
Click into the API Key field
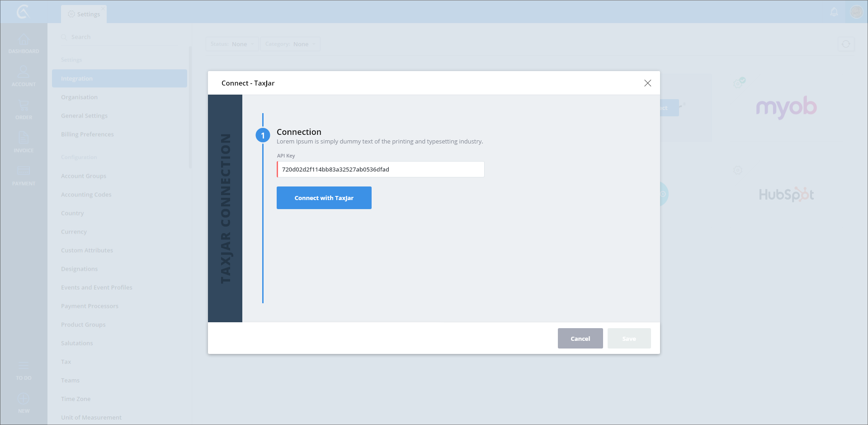click(x=380, y=169)
